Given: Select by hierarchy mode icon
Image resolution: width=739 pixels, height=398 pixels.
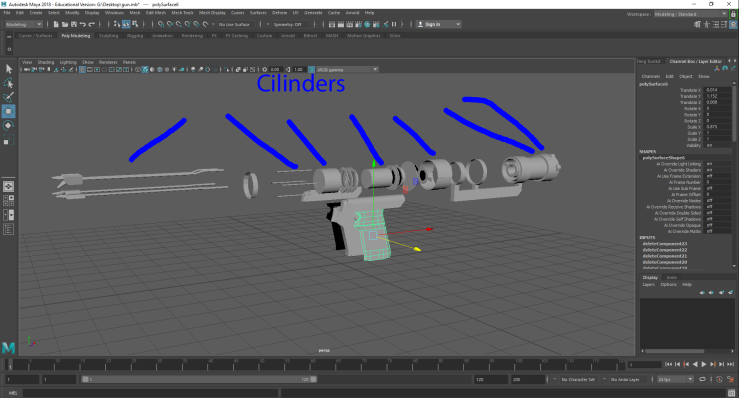Looking at the screenshot, I should point(117,24).
